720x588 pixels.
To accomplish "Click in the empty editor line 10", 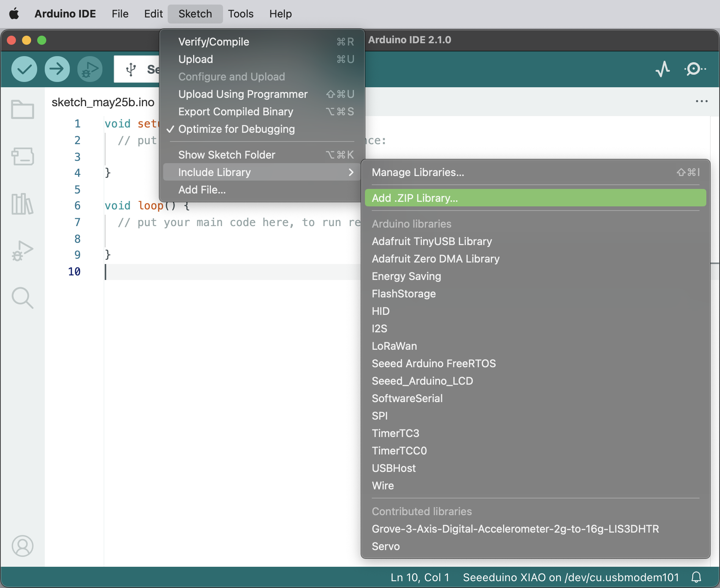I will tap(232, 272).
